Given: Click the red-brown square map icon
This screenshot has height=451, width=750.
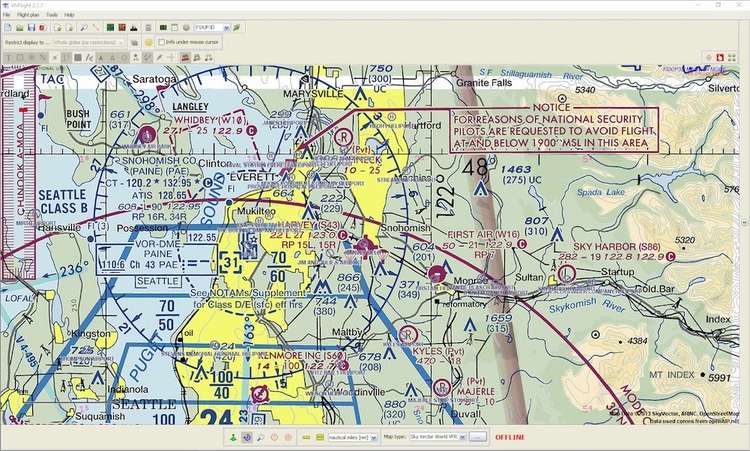Looking at the screenshot, I should 122,28.
